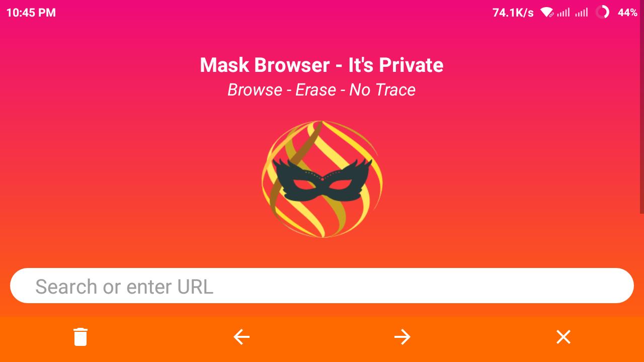
Task: Tap the 10:45 PM clock
Action: 31,13
